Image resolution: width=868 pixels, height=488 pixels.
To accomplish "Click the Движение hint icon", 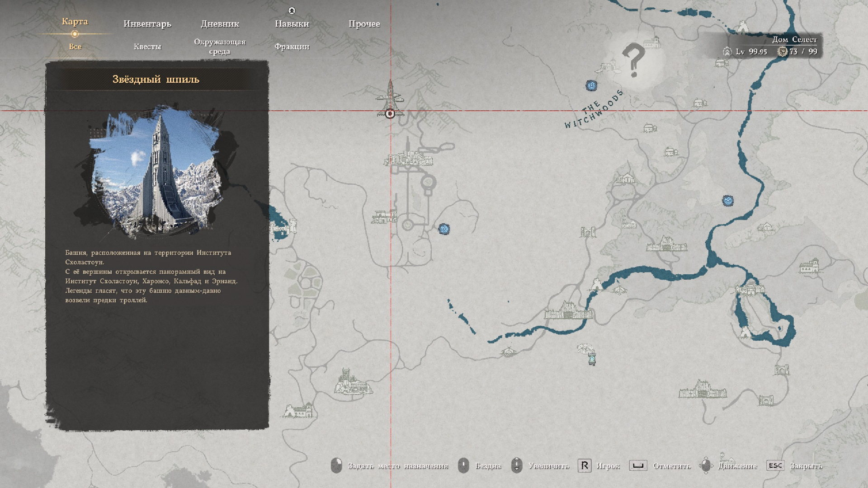I will point(706,465).
